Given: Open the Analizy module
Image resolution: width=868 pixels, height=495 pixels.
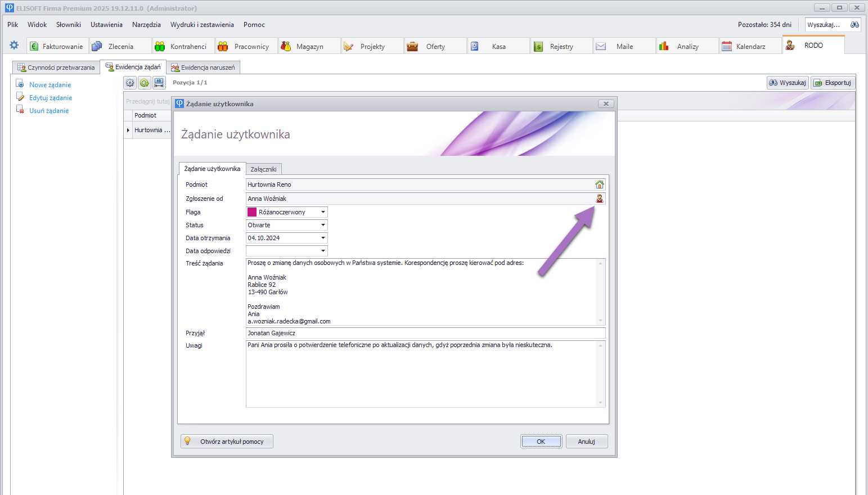Looking at the screenshot, I should (x=687, y=47).
